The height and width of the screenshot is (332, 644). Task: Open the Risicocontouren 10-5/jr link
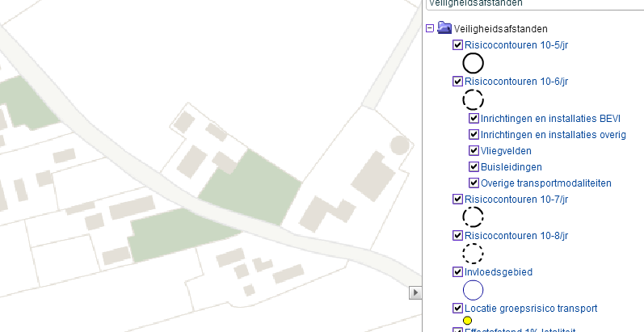(516, 45)
